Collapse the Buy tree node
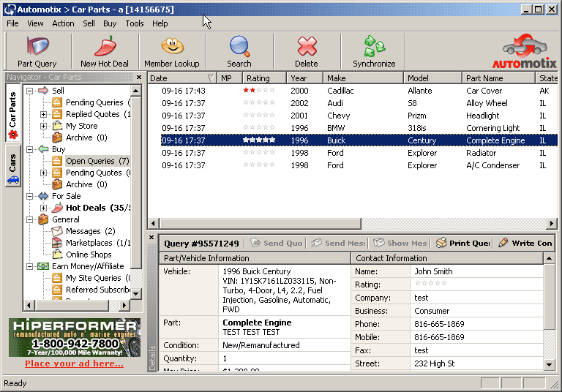Screen dimensions: 562x392 coord(30,149)
